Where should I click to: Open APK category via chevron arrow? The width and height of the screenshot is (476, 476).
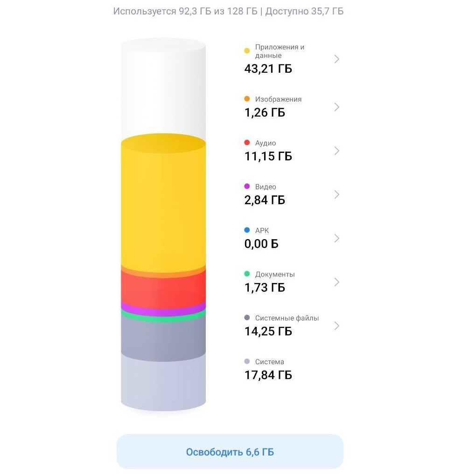(x=336, y=238)
